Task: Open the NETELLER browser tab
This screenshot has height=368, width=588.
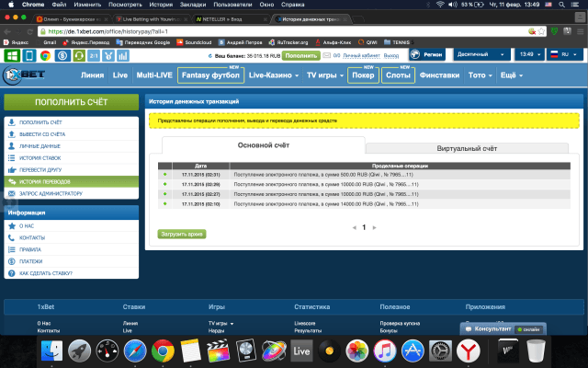Action: (232, 19)
